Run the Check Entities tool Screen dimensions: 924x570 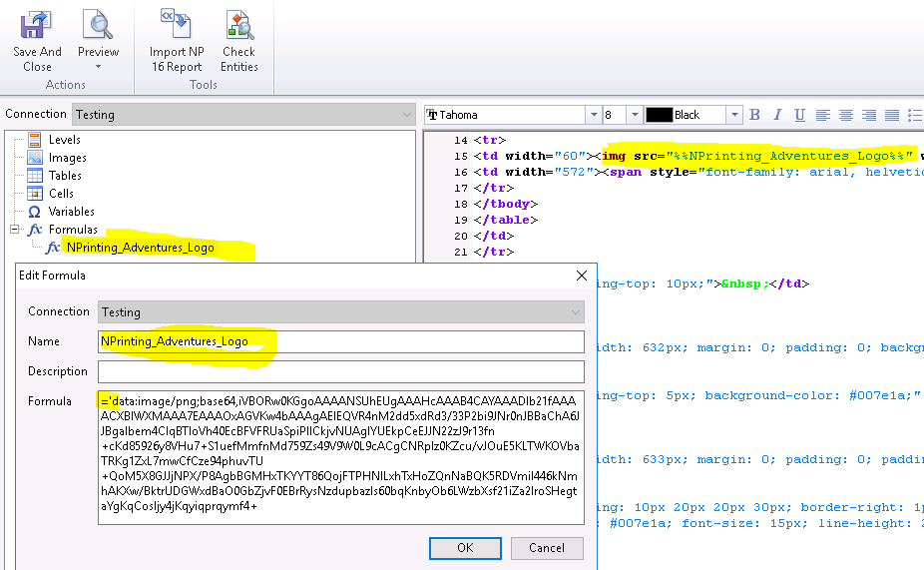238,25
